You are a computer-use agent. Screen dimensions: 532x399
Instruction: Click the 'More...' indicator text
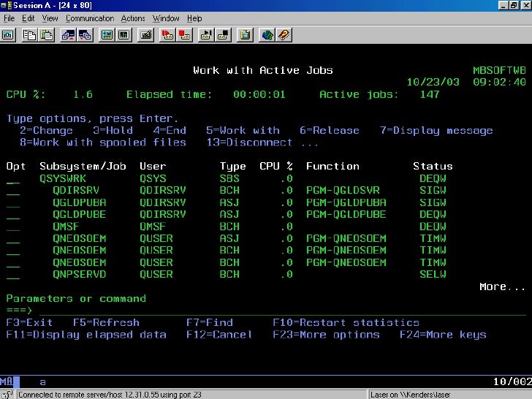click(503, 286)
